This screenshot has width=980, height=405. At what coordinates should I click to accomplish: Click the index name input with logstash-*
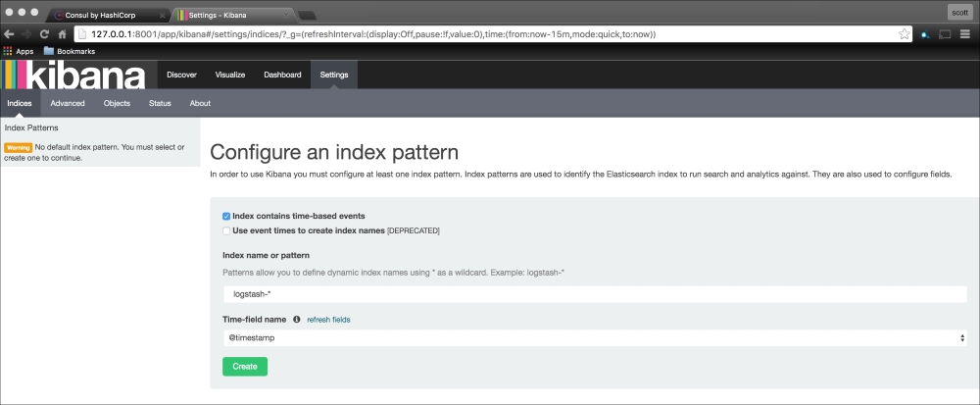[x=594, y=294]
